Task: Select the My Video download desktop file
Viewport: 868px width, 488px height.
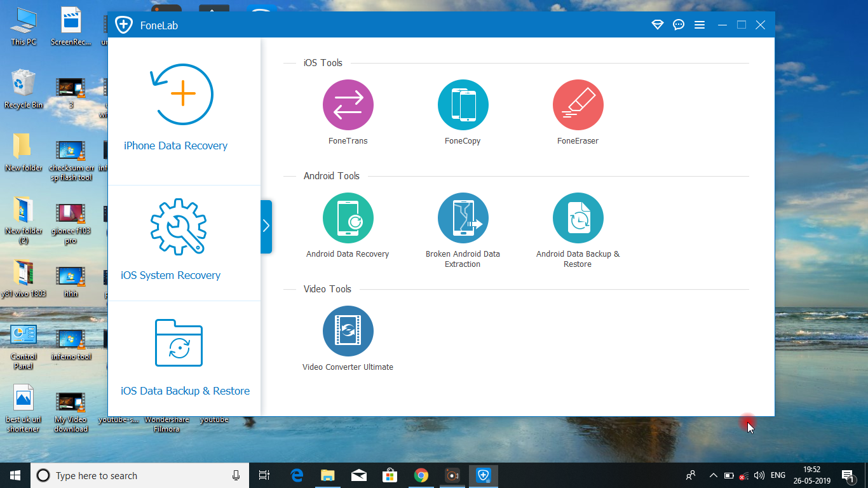Action: pos(71,412)
